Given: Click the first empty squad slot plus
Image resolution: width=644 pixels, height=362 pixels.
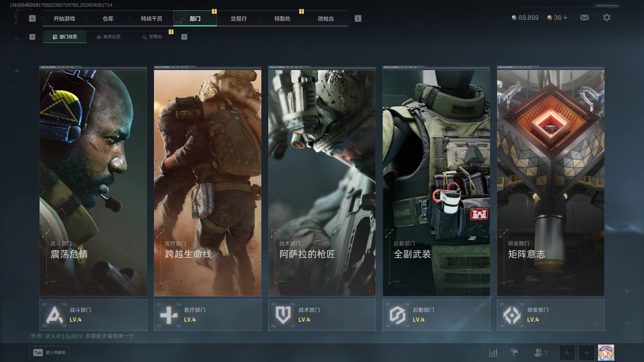Looking at the screenshot, I should click(567, 353).
